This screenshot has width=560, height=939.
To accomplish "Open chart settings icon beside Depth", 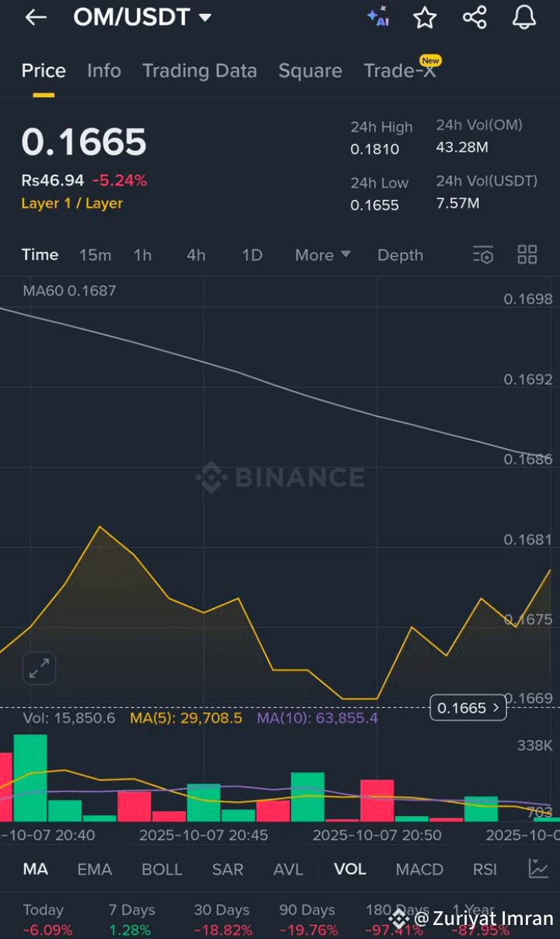I will point(483,254).
